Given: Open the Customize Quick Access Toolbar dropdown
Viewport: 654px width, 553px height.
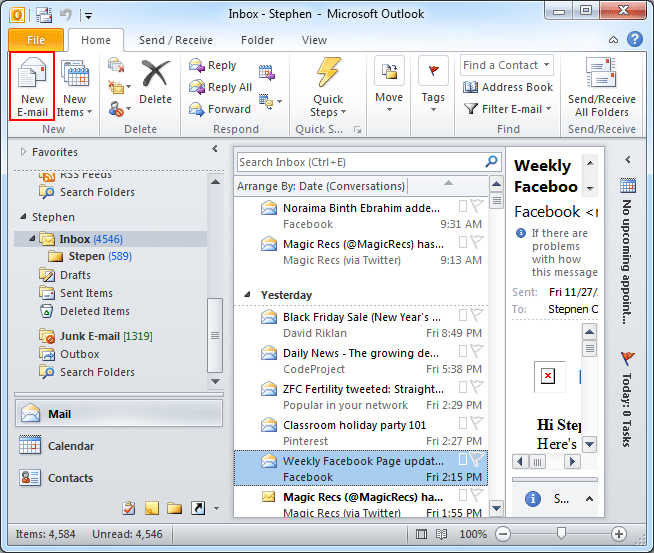Looking at the screenshot, I should [88, 16].
